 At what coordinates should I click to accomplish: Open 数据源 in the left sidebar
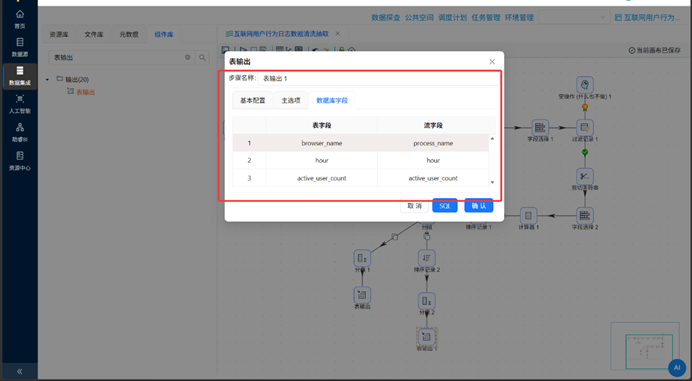tap(20, 47)
